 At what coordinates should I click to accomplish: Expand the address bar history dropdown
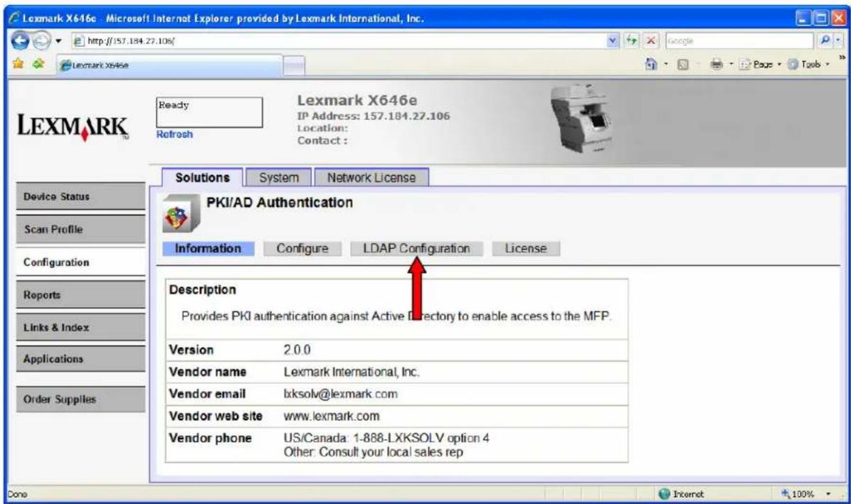[613, 41]
